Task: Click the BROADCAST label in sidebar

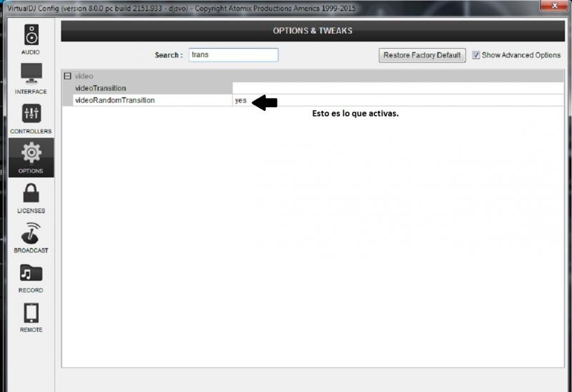Action: coord(31,250)
